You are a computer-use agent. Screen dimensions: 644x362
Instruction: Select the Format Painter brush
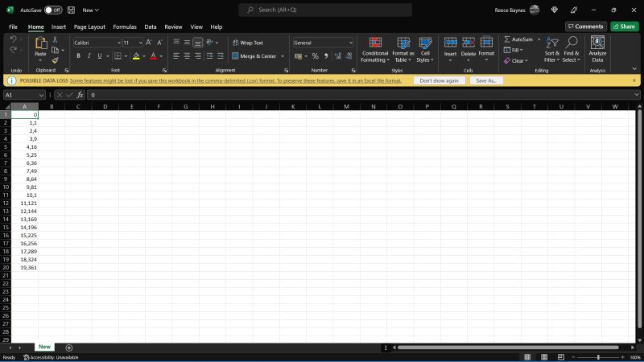coord(55,60)
